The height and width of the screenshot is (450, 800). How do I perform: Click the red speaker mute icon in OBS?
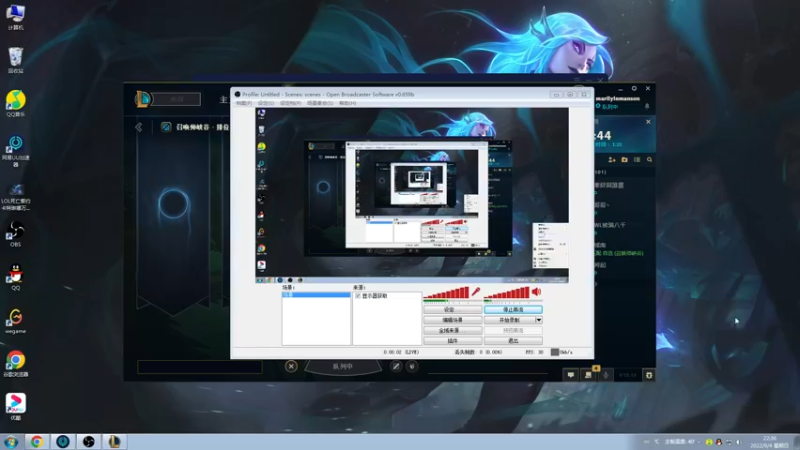pyautogui.click(x=536, y=291)
